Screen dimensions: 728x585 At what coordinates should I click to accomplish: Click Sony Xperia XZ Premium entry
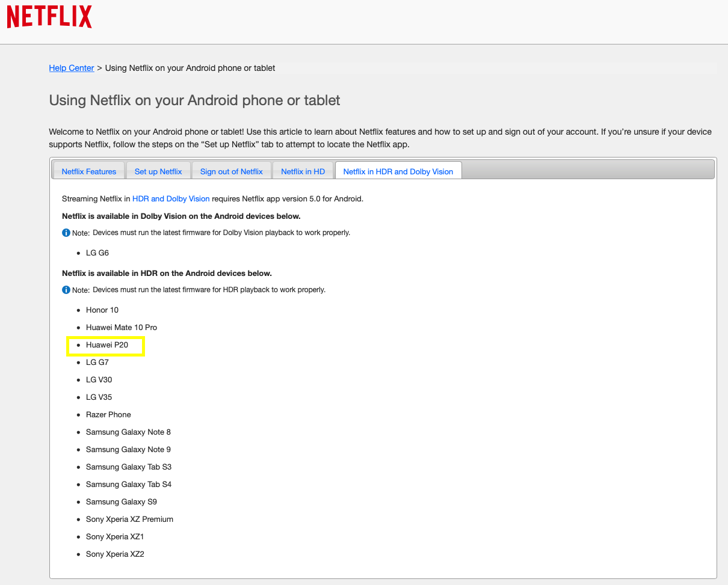(130, 519)
